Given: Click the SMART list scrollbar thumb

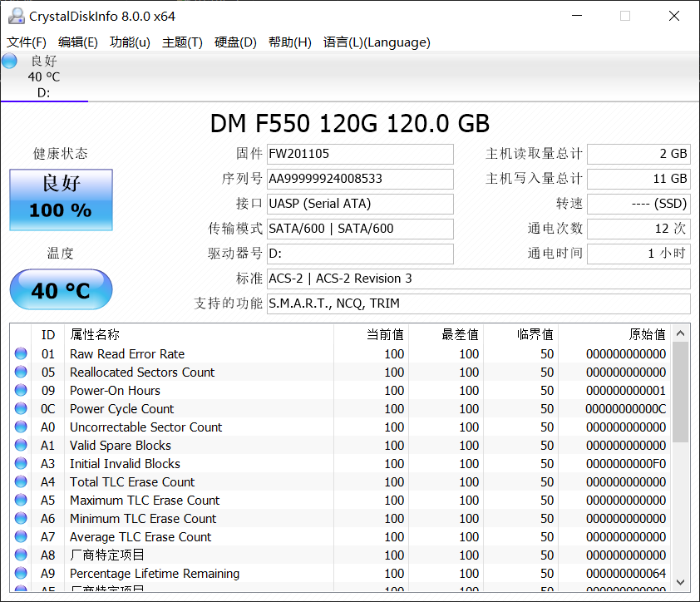Looking at the screenshot, I should (680, 392).
